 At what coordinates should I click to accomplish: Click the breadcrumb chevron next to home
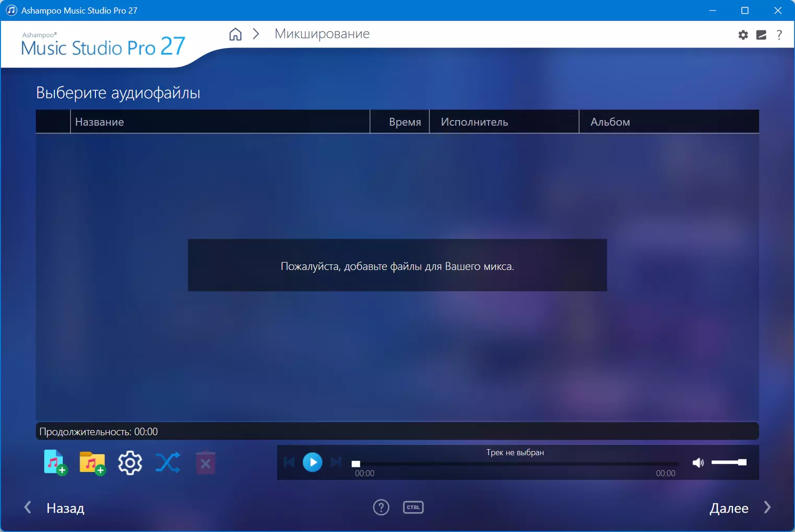256,34
